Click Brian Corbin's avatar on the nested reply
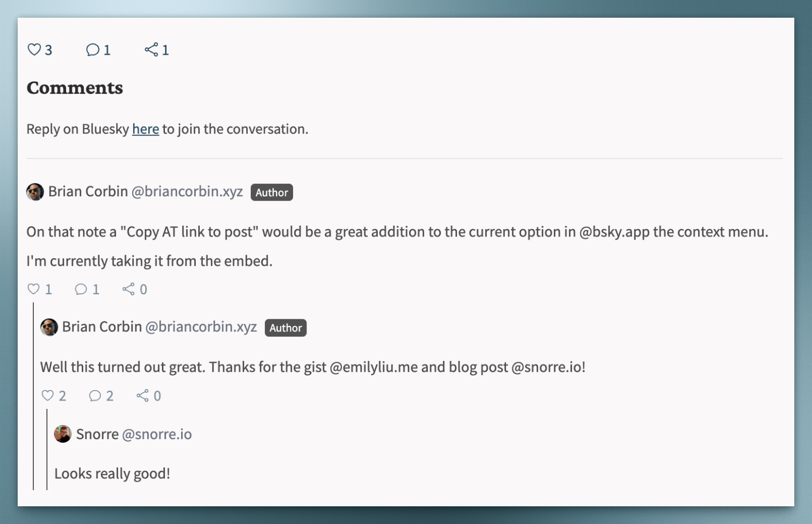812x524 pixels. [49, 327]
